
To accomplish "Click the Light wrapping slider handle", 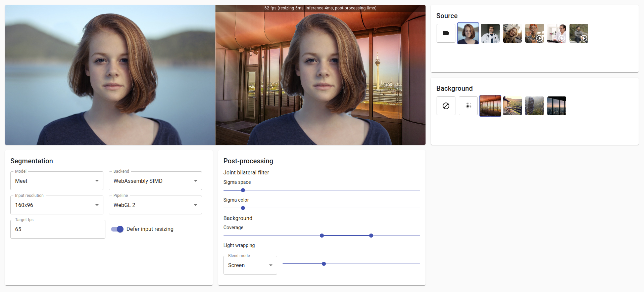I will 324,264.
